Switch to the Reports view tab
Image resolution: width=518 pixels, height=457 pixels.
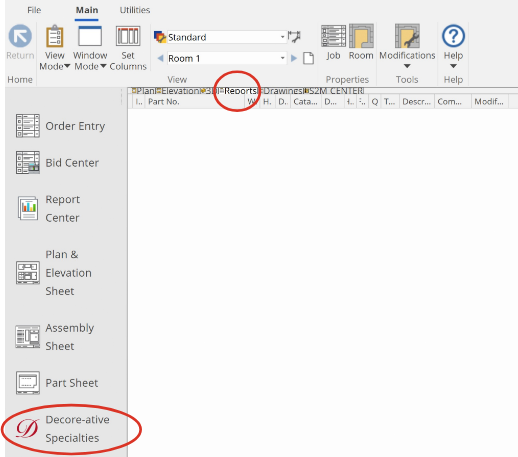(238, 91)
